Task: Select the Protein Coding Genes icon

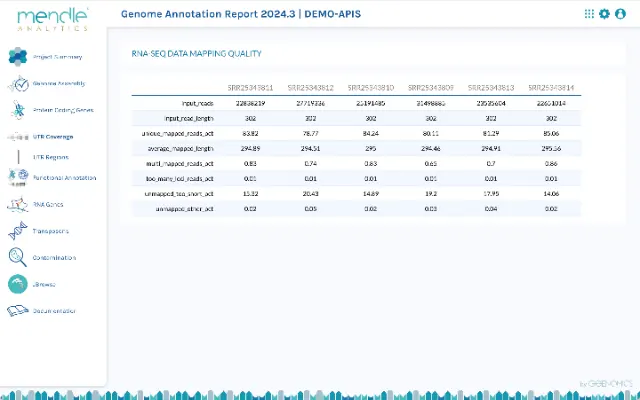Action: pos(17,110)
